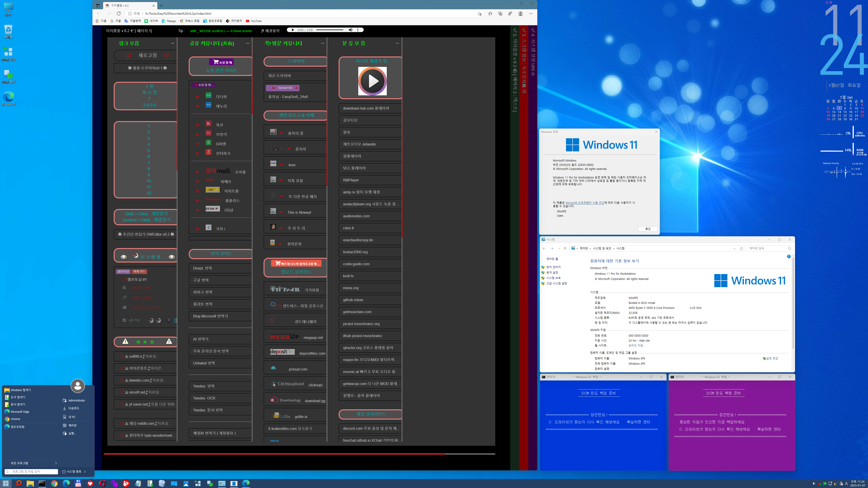Viewport: 868px width, 488px height.
Task: Click 시스템 window help icon
Action: point(789,257)
